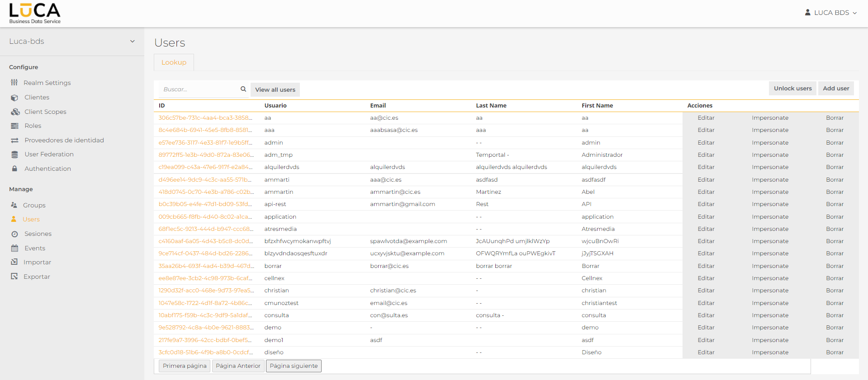The height and width of the screenshot is (380, 868).
Task: Click the User Federation database icon
Action: [x=14, y=155]
